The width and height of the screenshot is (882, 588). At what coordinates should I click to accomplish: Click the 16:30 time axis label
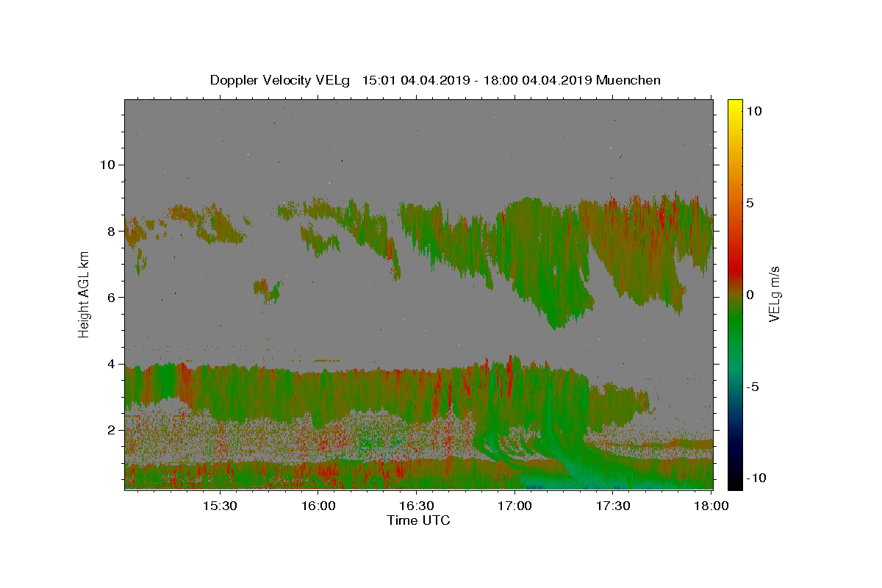point(417,506)
